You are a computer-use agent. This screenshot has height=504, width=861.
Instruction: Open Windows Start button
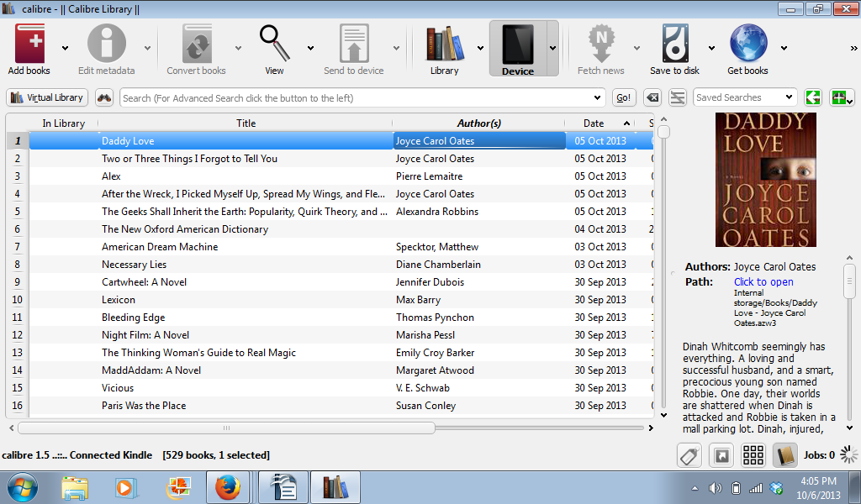pos(23,487)
